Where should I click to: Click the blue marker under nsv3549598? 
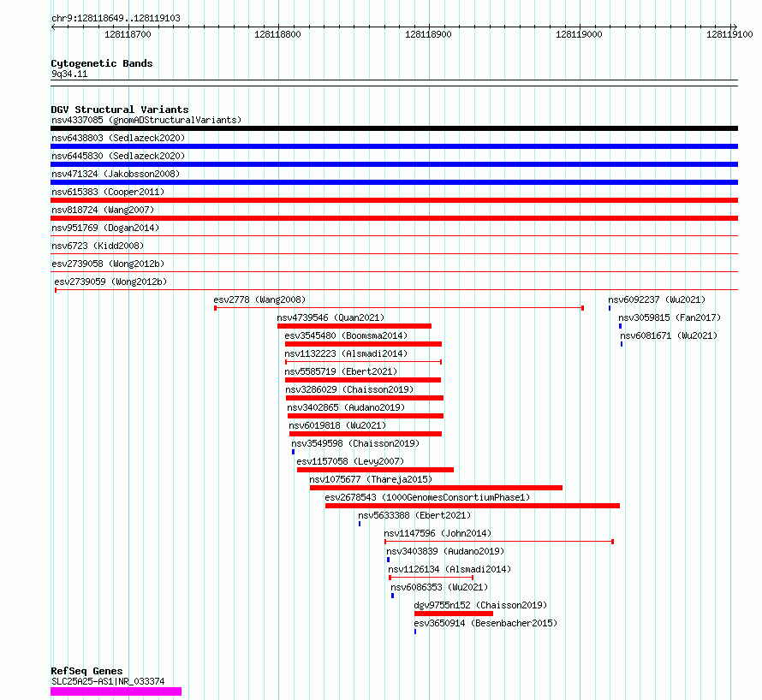point(293,452)
